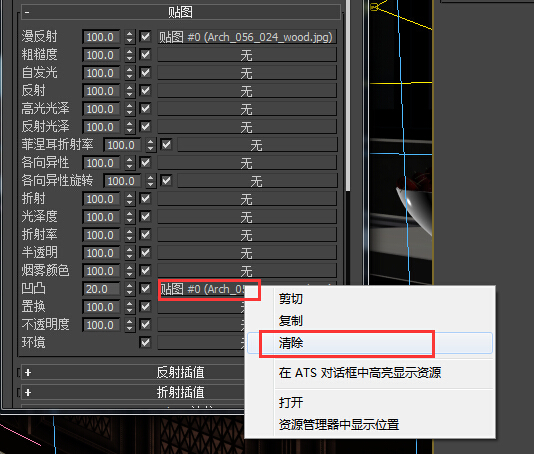Toggle the 菲涅耳折射率 checkbox

click(x=166, y=144)
